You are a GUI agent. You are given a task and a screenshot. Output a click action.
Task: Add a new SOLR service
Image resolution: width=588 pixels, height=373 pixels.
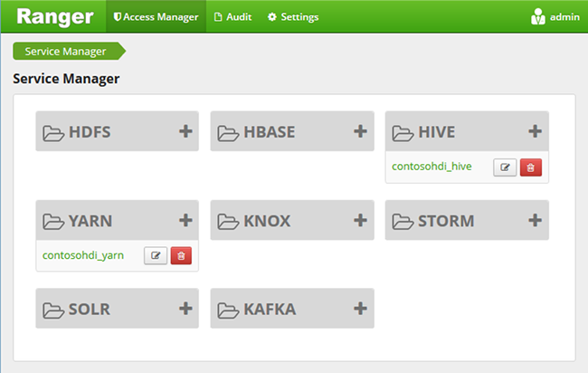[185, 309]
